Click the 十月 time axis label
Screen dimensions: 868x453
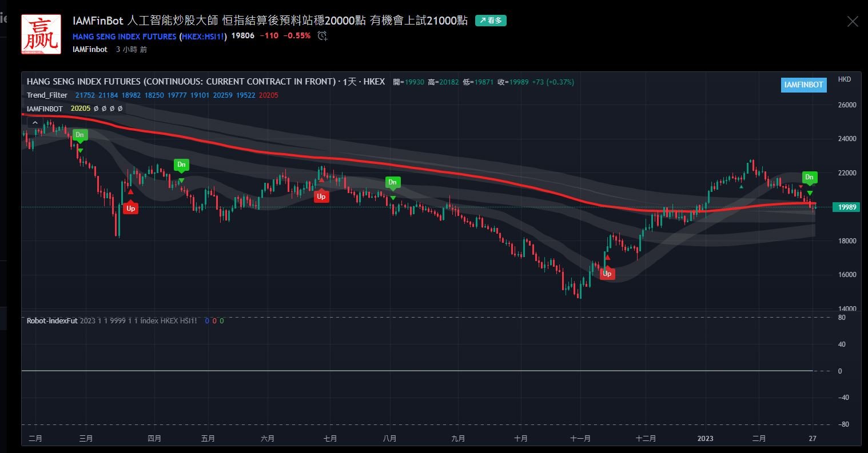520,439
